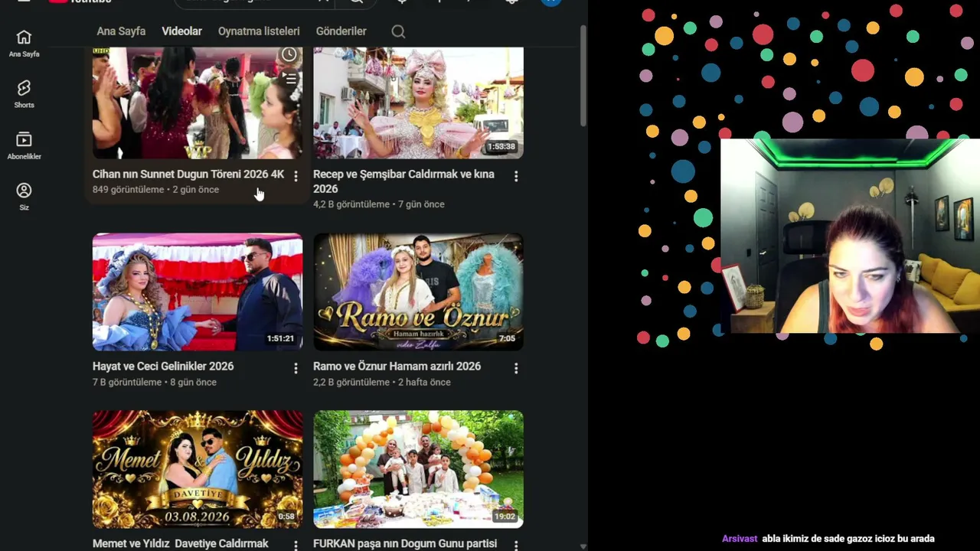Open options menu for Cihan nın Sunnet video
Viewport: 980px width, 551px height.
click(296, 176)
